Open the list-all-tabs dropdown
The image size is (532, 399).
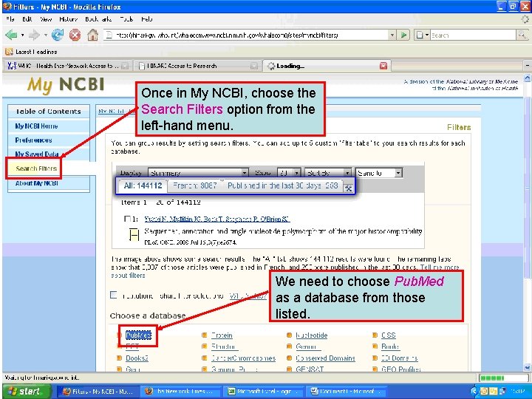tap(528, 66)
